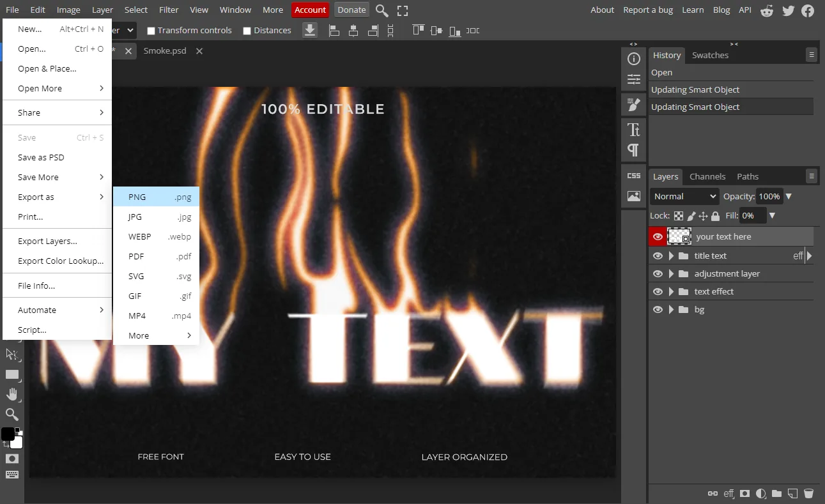Click the Info panel icon

point(634,59)
